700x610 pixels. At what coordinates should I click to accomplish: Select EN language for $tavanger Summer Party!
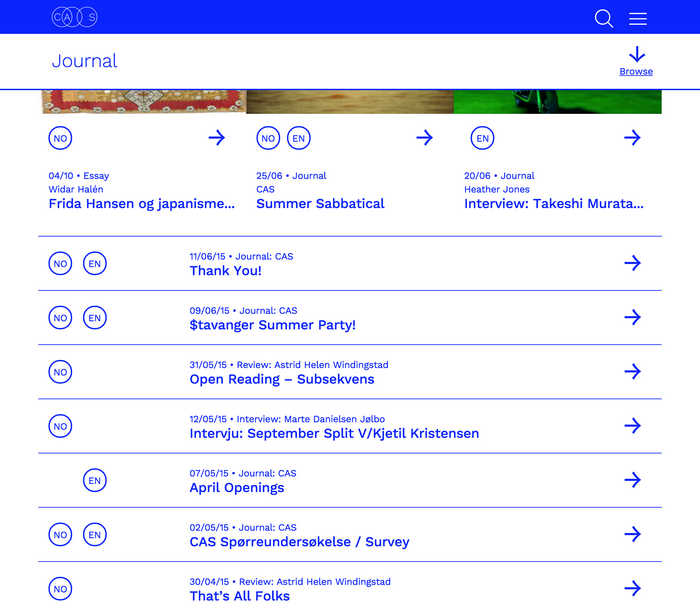pyautogui.click(x=95, y=318)
